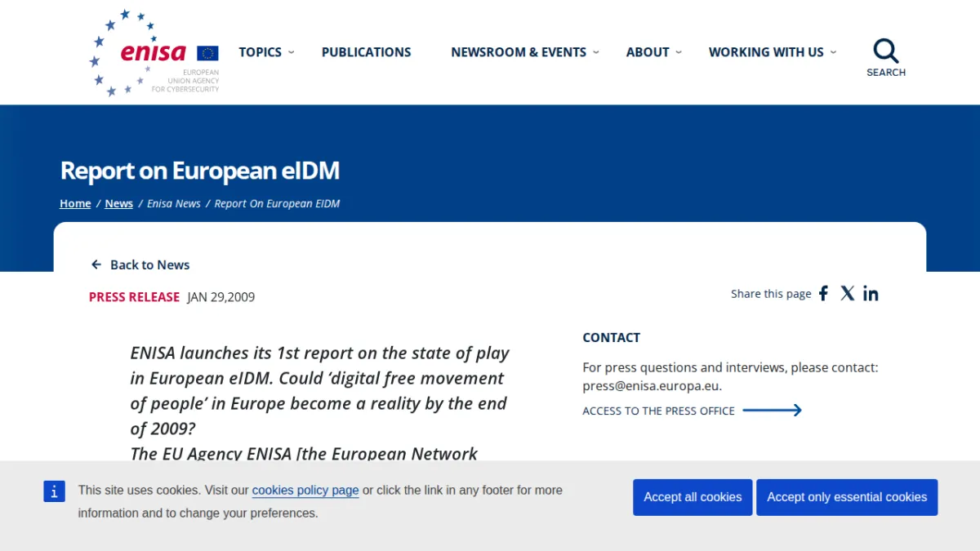Viewport: 980px width, 551px height.
Task: Click the back arrow beside Back to News
Action: pyautogui.click(x=96, y=264)
